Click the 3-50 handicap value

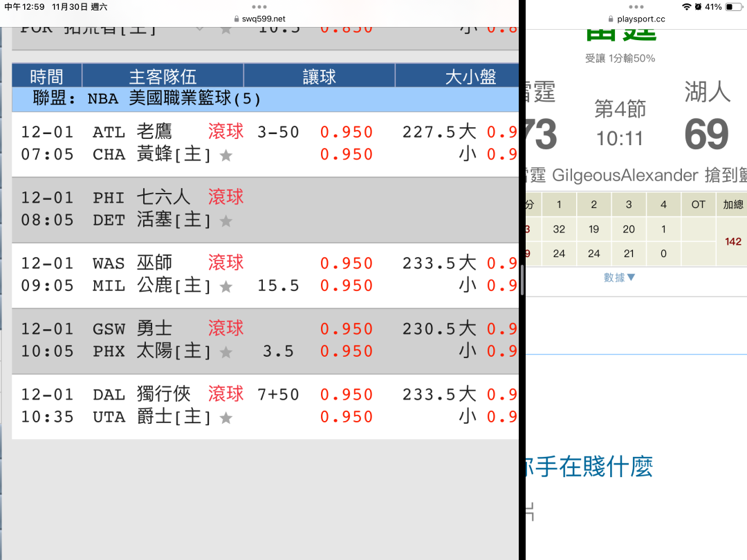tap(278, 132)
